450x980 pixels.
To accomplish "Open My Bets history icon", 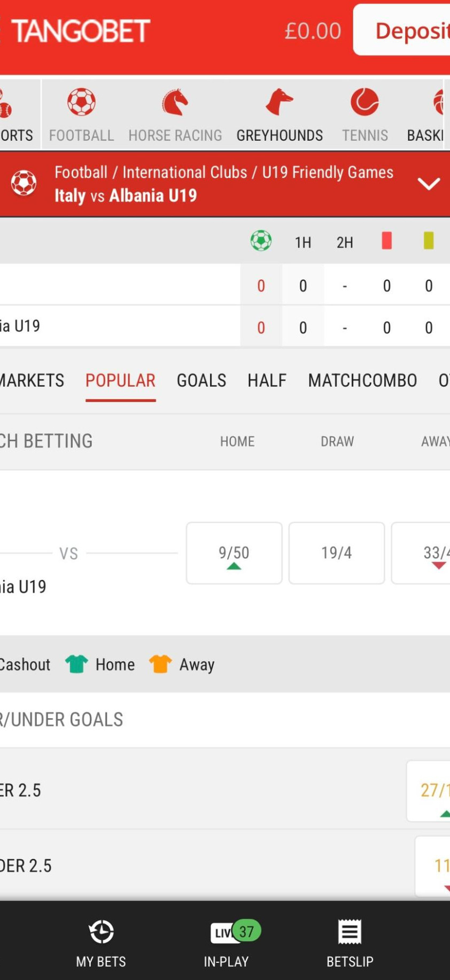I will 101,932.
